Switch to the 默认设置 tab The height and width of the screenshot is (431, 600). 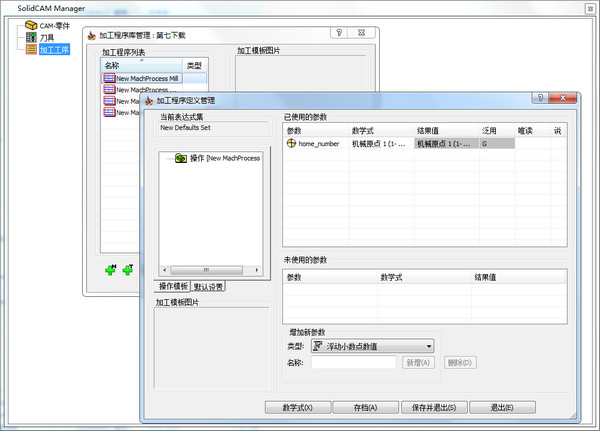pos(208,286)
